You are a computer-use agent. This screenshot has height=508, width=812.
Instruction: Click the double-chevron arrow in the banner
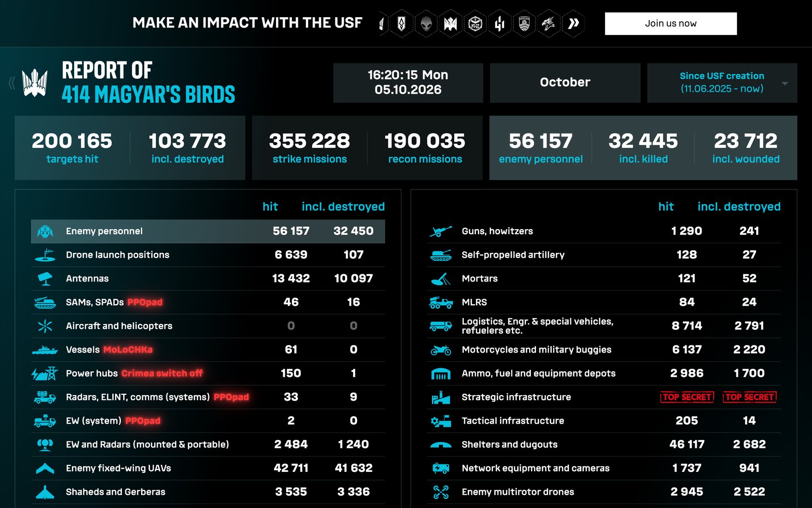[573, 23]
